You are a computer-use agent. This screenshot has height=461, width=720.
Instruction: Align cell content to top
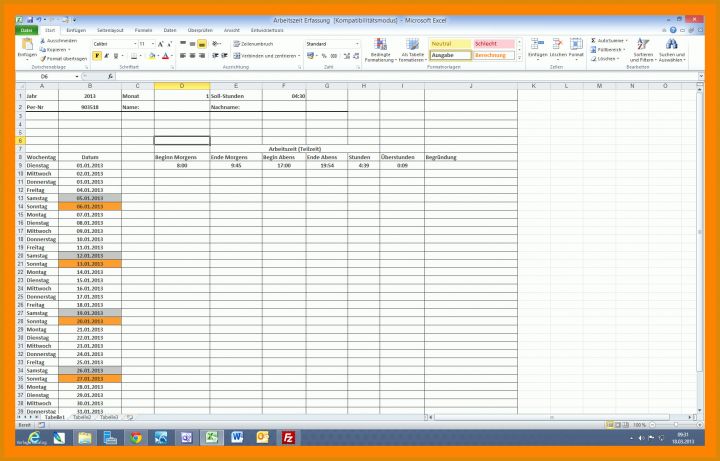tap(183, 44)
